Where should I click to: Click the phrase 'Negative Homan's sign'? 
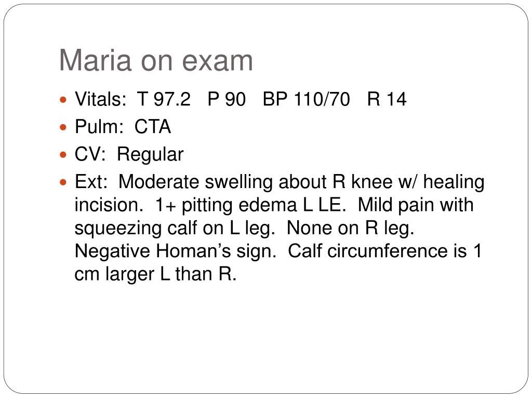coord(175,251)
